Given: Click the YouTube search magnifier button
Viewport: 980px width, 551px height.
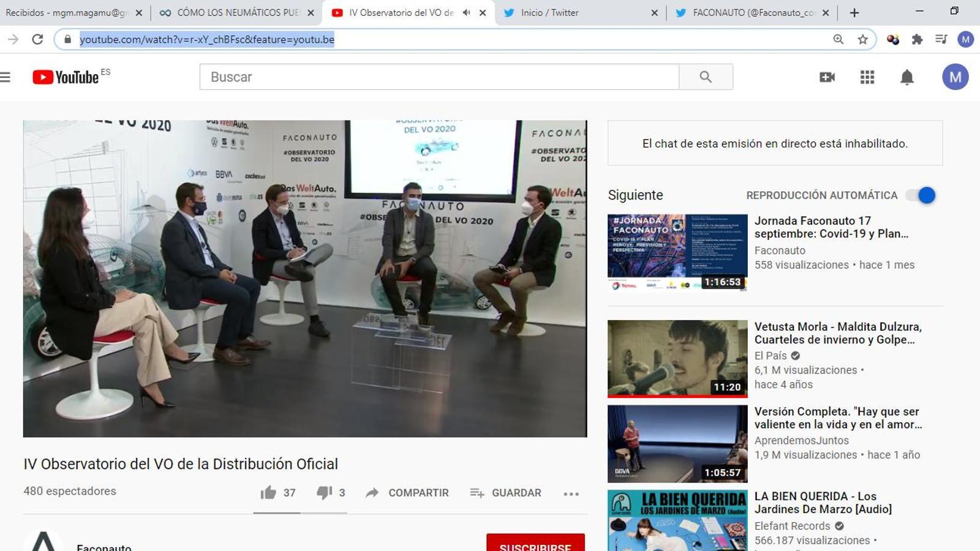Looking at the screenshot, I should coord(706,77).
